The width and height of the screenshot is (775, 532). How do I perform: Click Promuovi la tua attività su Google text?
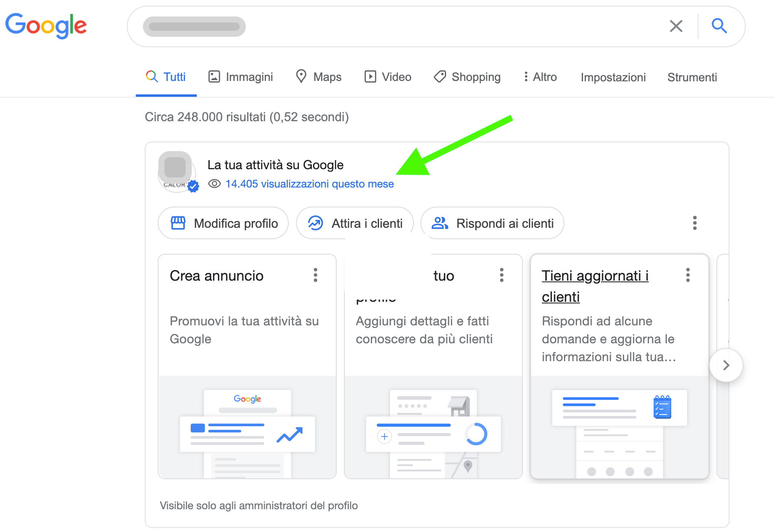point(244,330)
